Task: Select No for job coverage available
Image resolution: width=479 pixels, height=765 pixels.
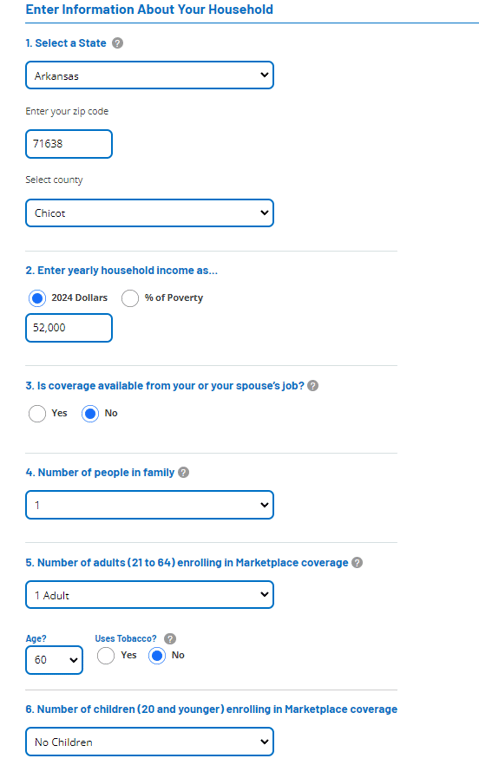Action: [90, 414]
